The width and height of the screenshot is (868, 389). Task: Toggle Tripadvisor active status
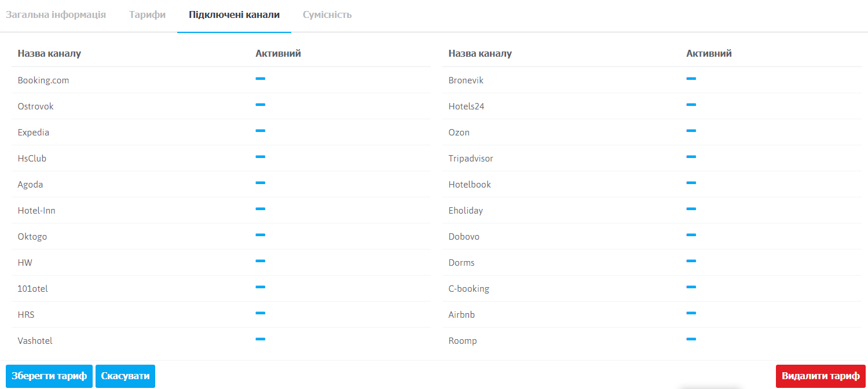click(x=691, y=157)
